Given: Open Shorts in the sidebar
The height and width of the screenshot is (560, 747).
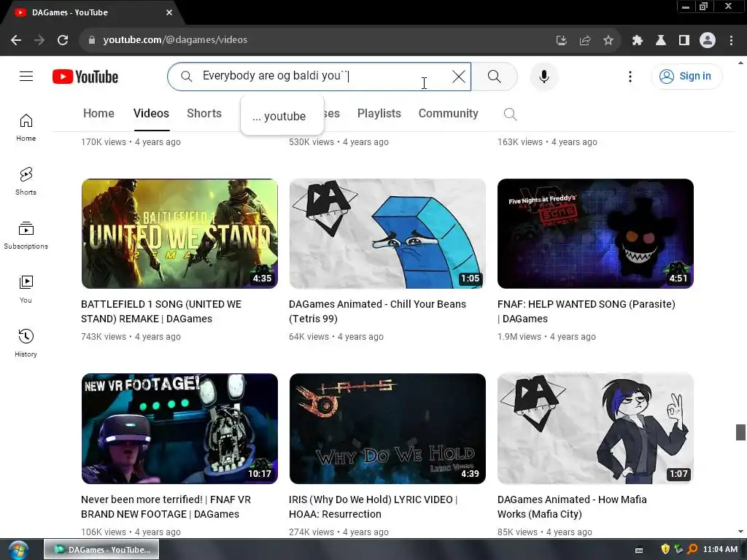Looking at the screenshot, I should coord(26,182).
